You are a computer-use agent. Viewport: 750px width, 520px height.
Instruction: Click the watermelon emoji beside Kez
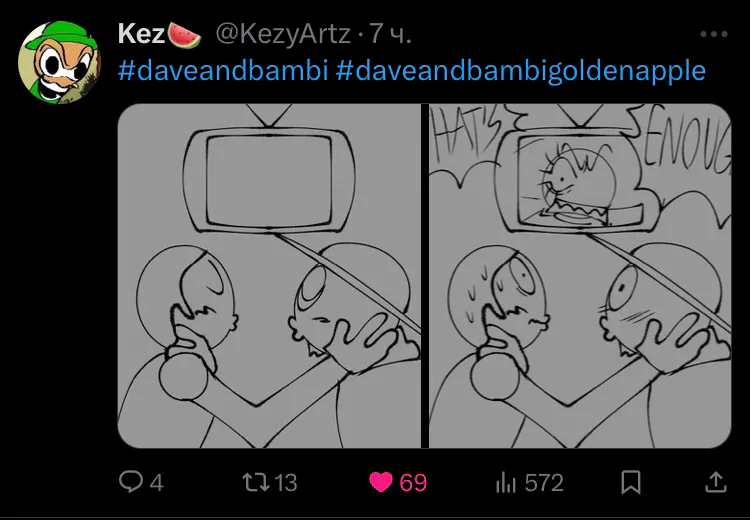point(185,35)
